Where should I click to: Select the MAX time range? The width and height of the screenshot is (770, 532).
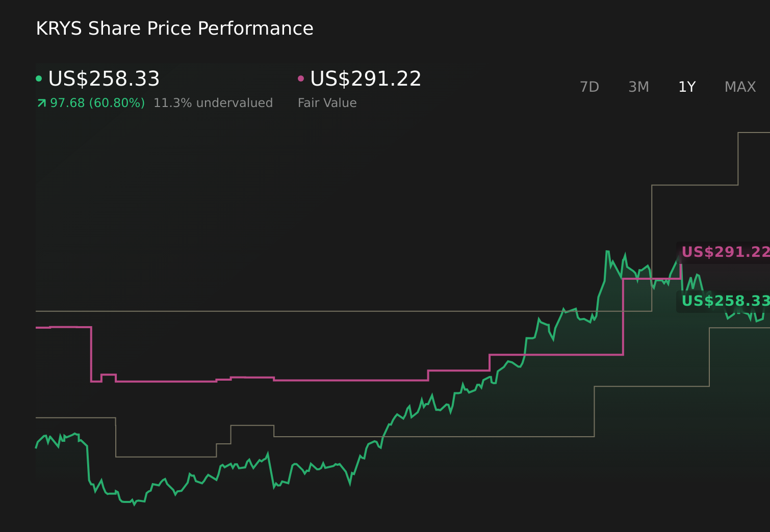(x=739, y=87)
